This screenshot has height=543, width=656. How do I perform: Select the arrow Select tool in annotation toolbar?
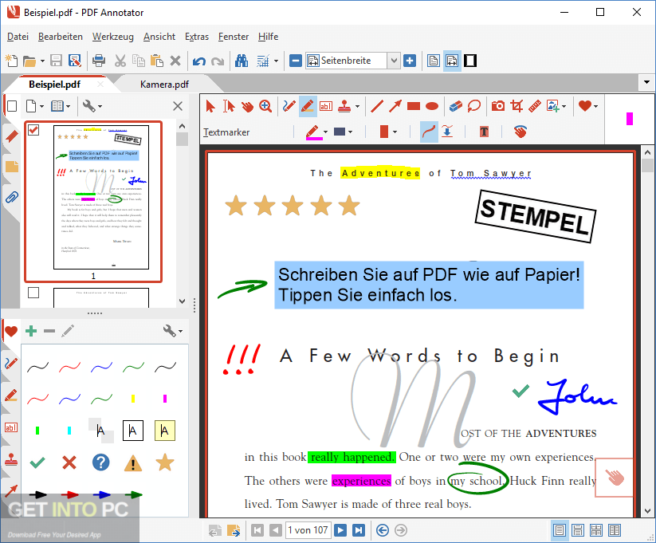[x=210, y=106]
